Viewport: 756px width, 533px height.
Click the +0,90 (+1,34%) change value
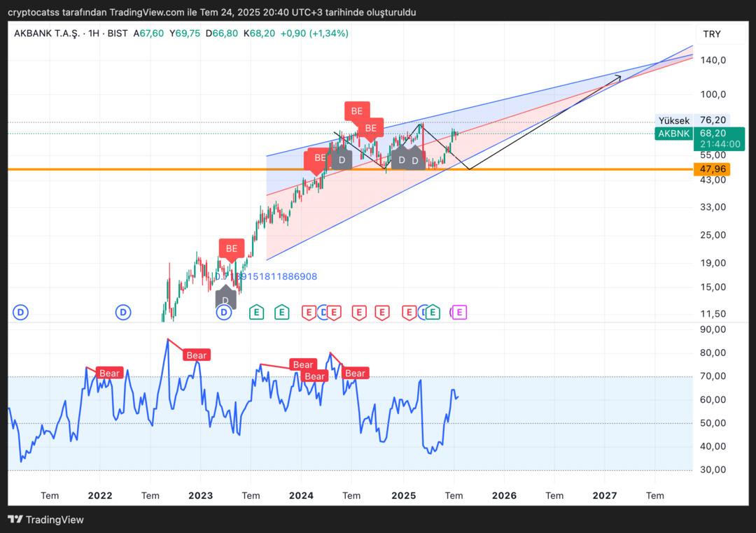click(314, 34)
